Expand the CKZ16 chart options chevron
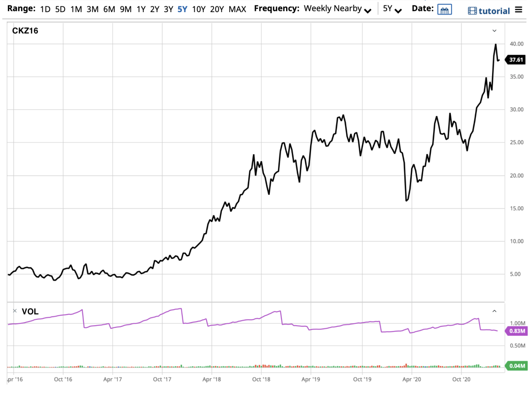Viewport: 532px width, 396px height. pyautogui.click(x=494, y=31)
